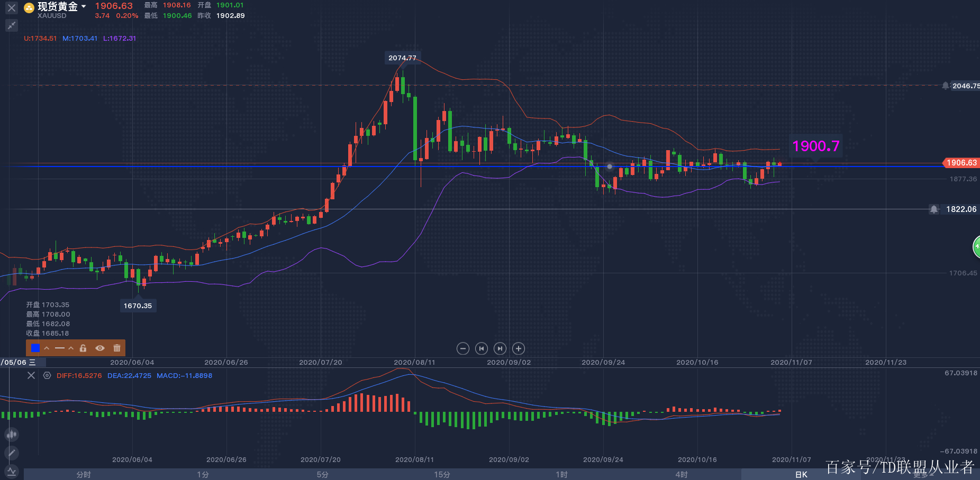980x480 pixels.
Task: Jump to the next candle with skip-forward button
Action: point(500,348)
